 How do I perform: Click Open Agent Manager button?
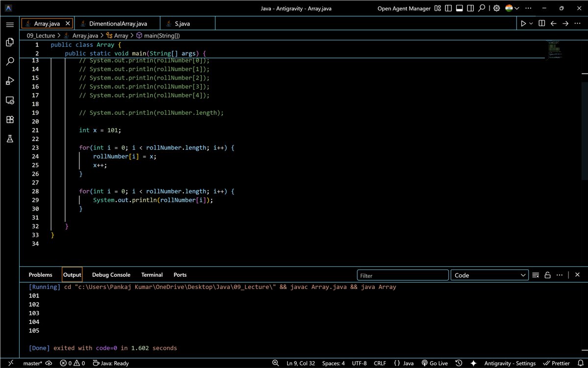[x=404, y=8]
